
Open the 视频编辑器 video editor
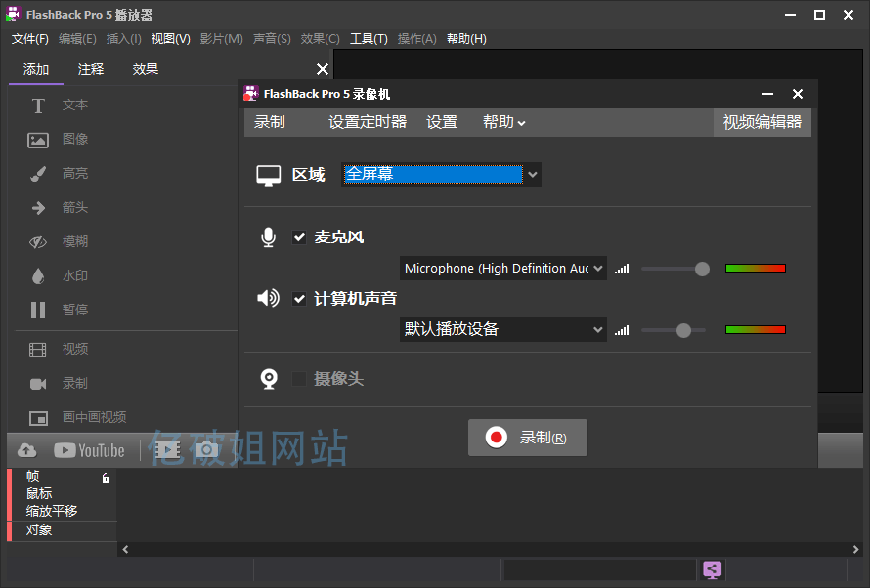pyautogui.click(x=761, y=122)
